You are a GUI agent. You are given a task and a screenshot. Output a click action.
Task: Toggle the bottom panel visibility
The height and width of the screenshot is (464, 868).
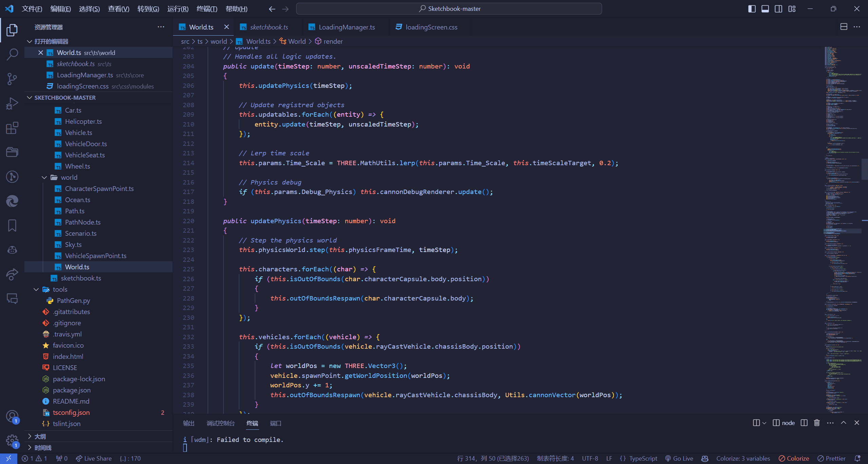tap(765, 9)
